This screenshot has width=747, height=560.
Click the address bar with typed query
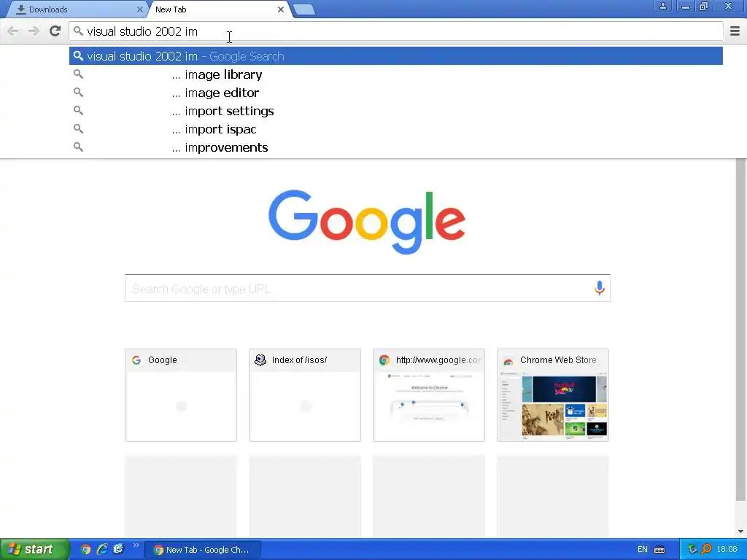396,31
